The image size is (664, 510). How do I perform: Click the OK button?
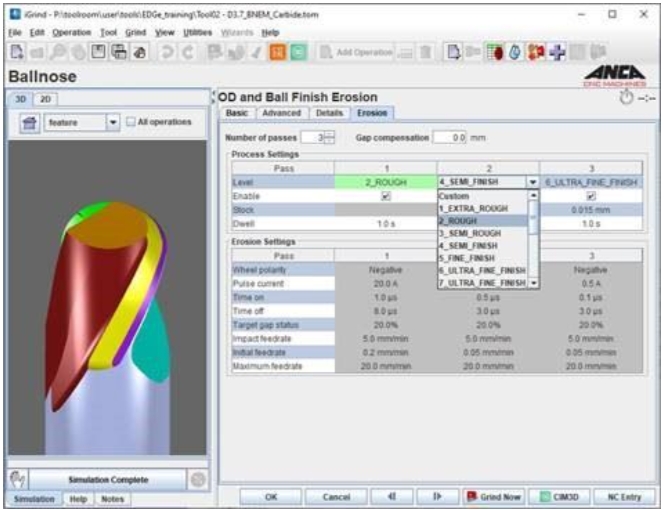(271, 496)
